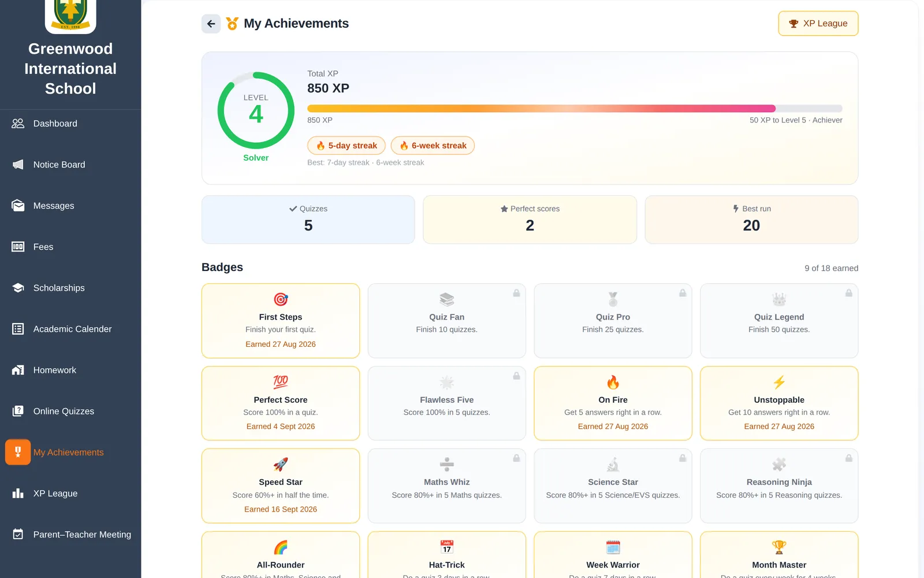This screenshot has width=924, height=578.
Task: Click the Science Star microscope icon
Action: [613, 465]
